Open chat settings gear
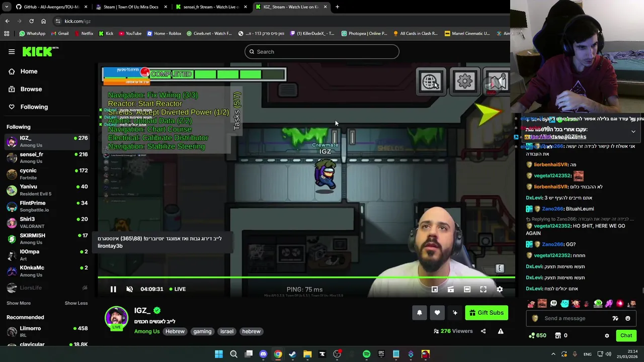The width and height of the screenshot is (644, 362). click(607, 335)
